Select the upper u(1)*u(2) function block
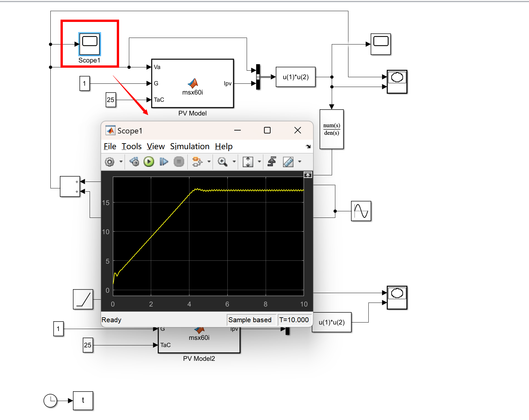Viewport: 529px width, 420px height. coord(296,77)
